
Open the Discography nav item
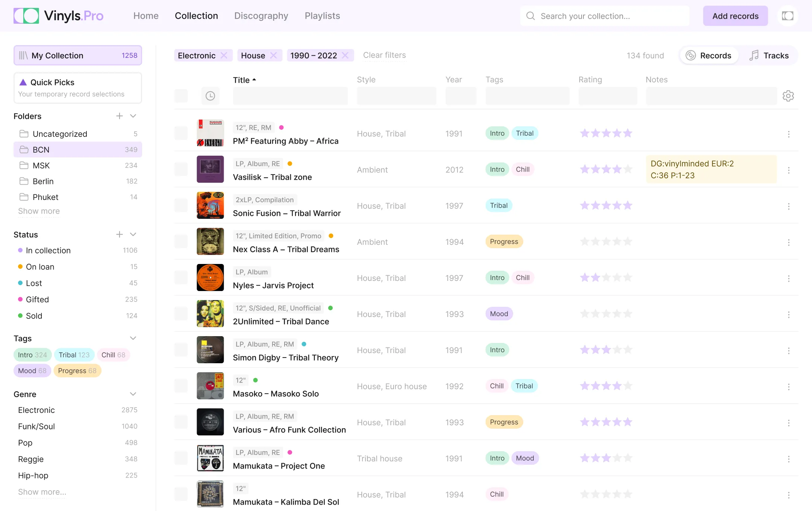pos(261,16)
